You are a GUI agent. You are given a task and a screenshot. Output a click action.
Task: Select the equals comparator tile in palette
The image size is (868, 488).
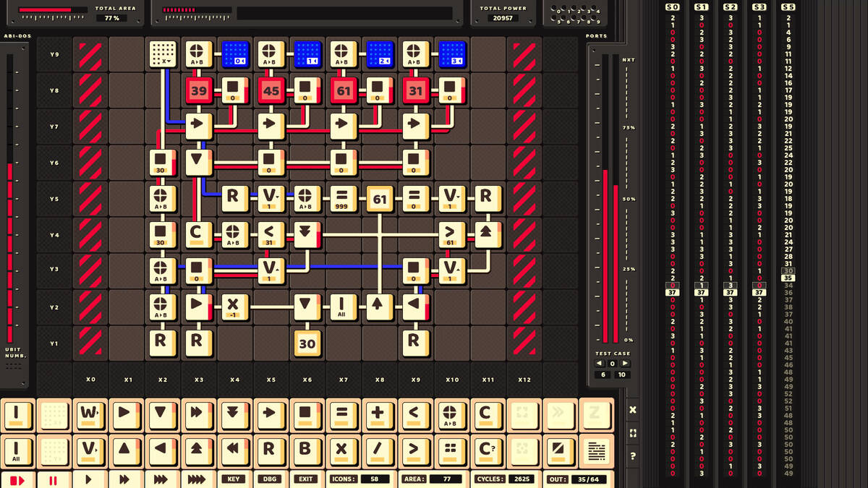coord(341,414)
